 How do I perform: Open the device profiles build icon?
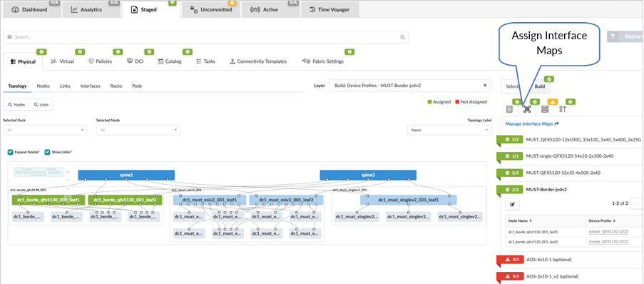[x=509, y=109]
